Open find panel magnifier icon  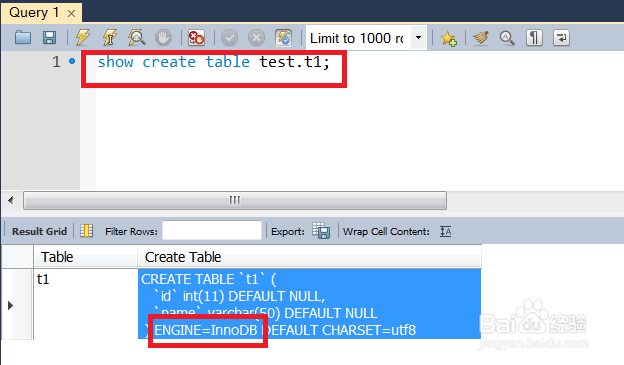pyautogui.click(x=507, y=38)
